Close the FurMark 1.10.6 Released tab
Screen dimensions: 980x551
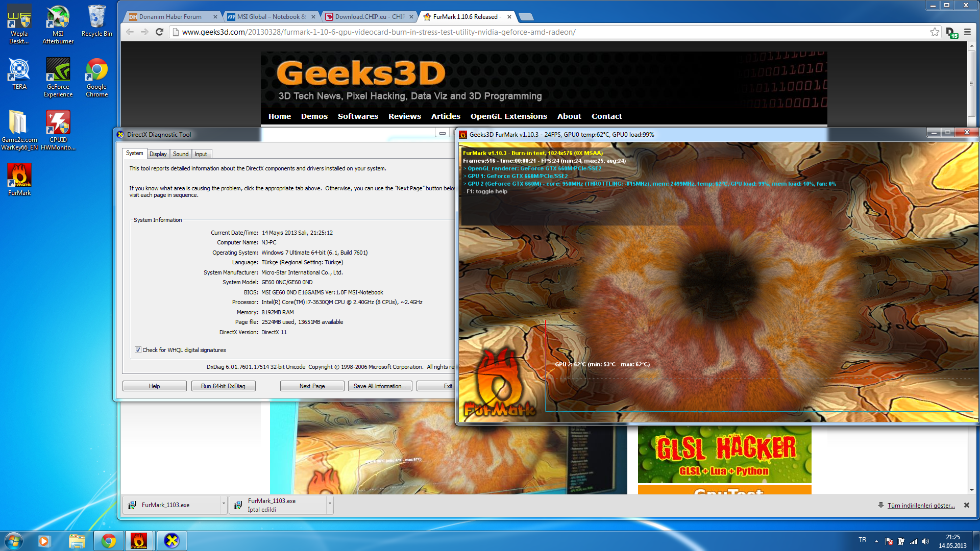click(509, 17)
